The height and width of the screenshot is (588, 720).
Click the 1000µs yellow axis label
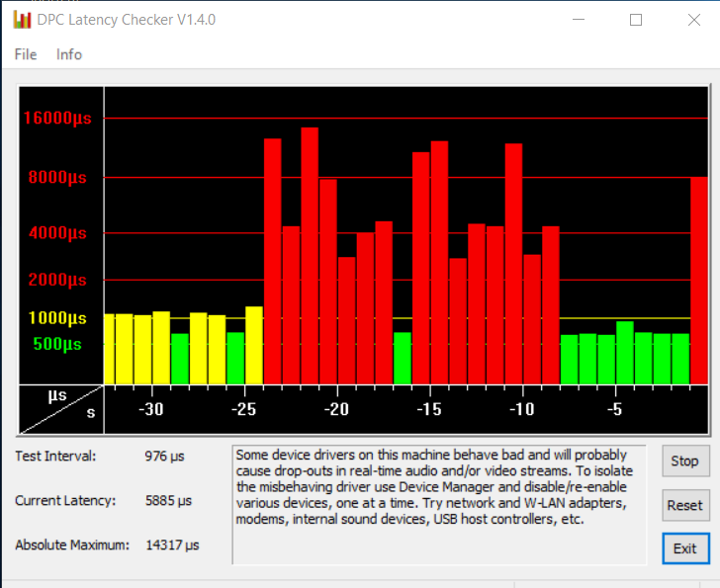pyautogui.click(x=57, y=318)
